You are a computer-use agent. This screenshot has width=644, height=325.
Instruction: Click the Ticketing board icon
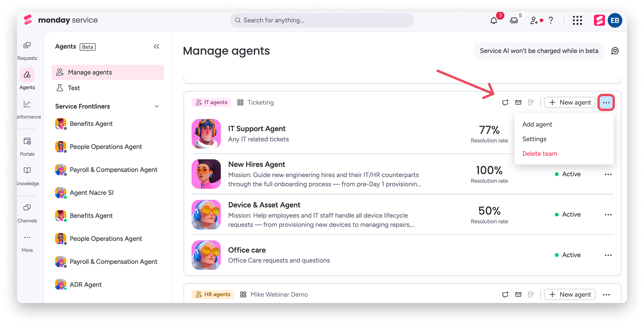point(240,102)
